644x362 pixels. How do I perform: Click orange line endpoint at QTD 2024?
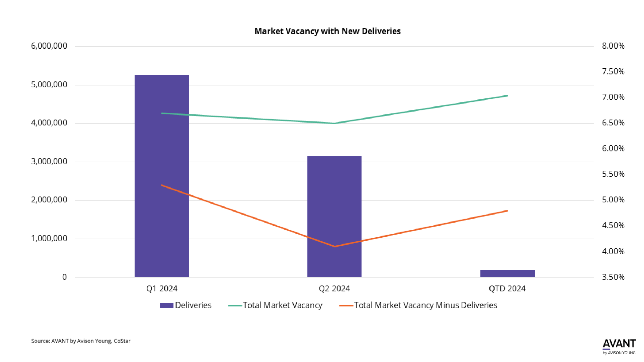click(x=507, y=211)
